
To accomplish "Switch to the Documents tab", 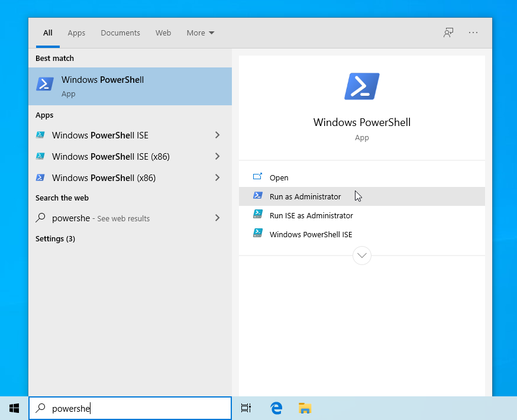I will coord(120,33).
